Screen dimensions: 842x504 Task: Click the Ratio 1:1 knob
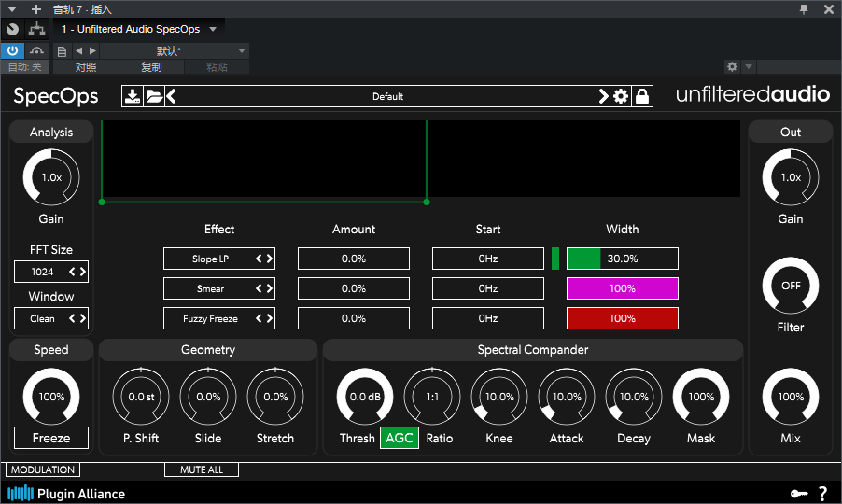pos(432,397)
